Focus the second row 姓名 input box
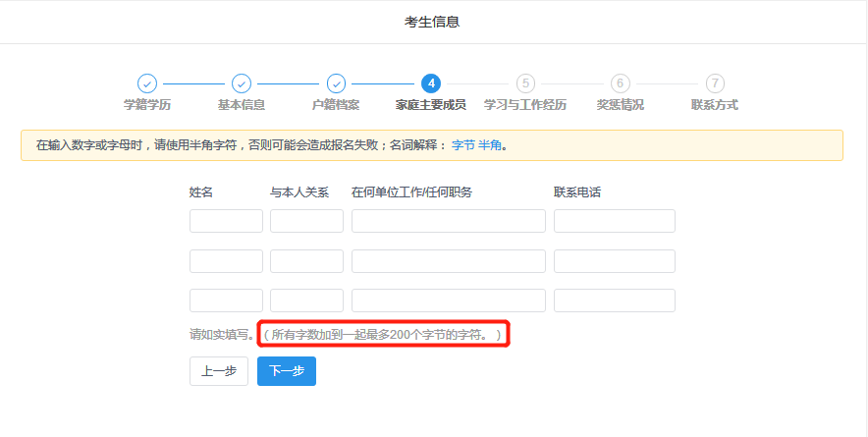This screenshot has height=437, width=868. [x=226, y=261]
